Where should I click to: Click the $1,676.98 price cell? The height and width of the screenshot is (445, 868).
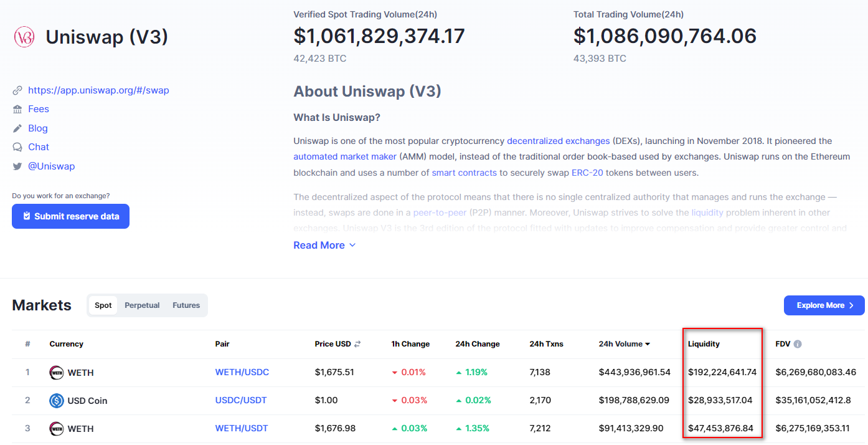(334, 429)
